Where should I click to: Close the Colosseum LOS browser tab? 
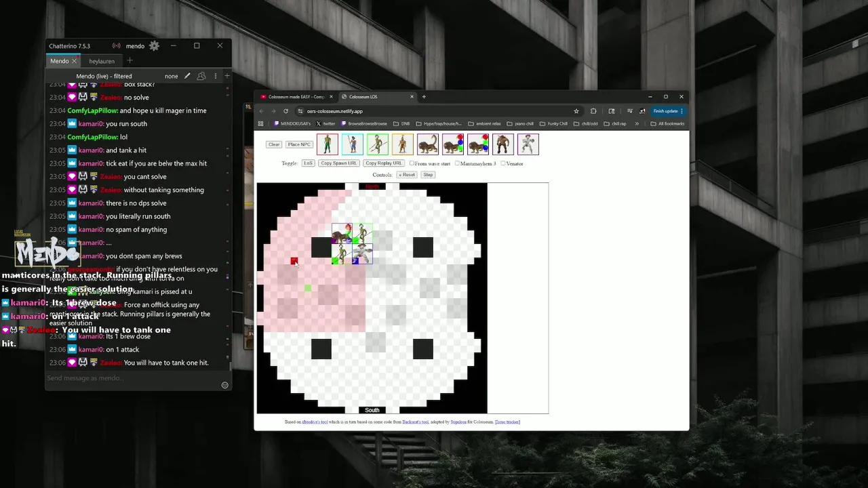(412, 97)
